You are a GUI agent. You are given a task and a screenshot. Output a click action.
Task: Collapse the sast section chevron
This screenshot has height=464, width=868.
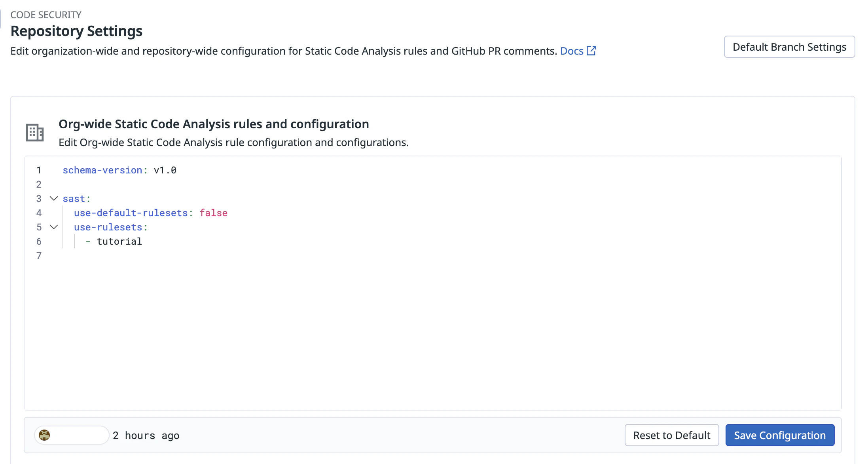[54, 198]
